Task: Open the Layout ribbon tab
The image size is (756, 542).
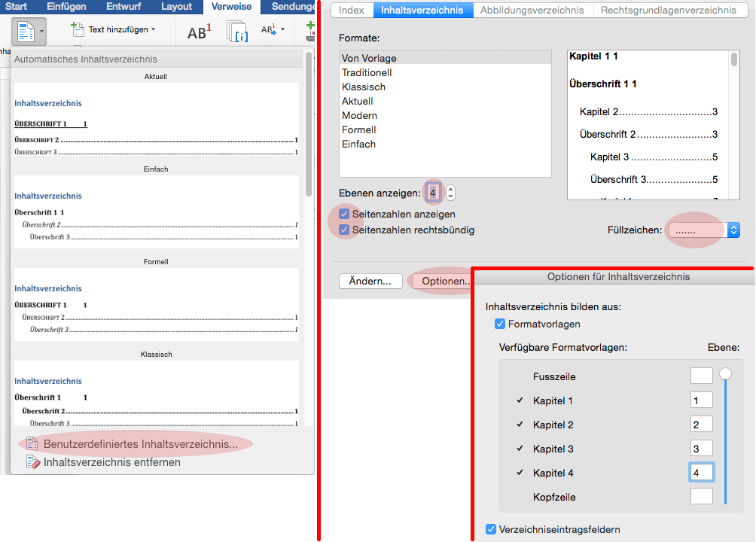Action: (x=176, y=7)
